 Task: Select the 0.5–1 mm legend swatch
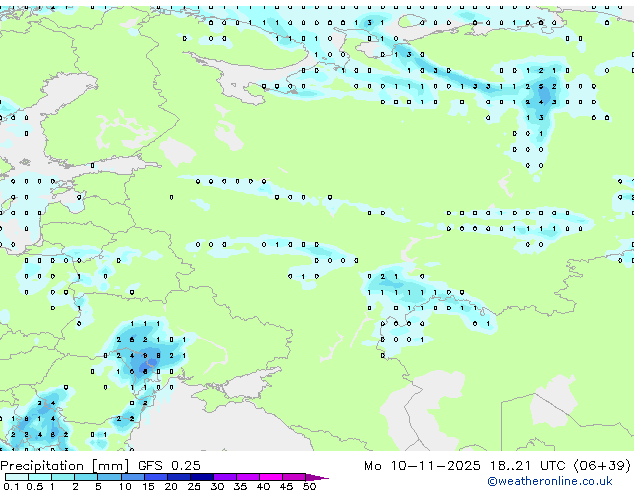click(40, 477)
